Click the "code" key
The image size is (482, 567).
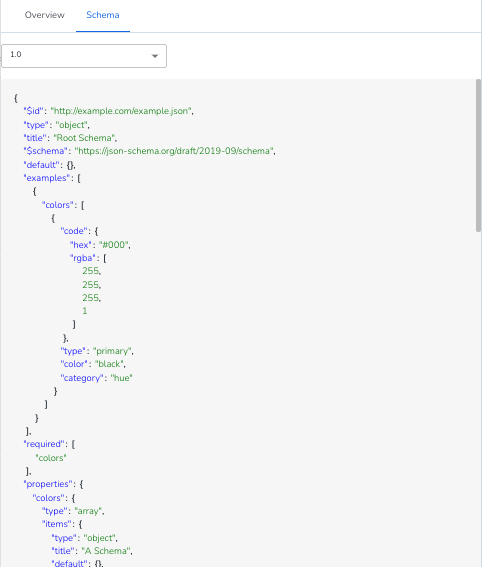pos(74,231)
